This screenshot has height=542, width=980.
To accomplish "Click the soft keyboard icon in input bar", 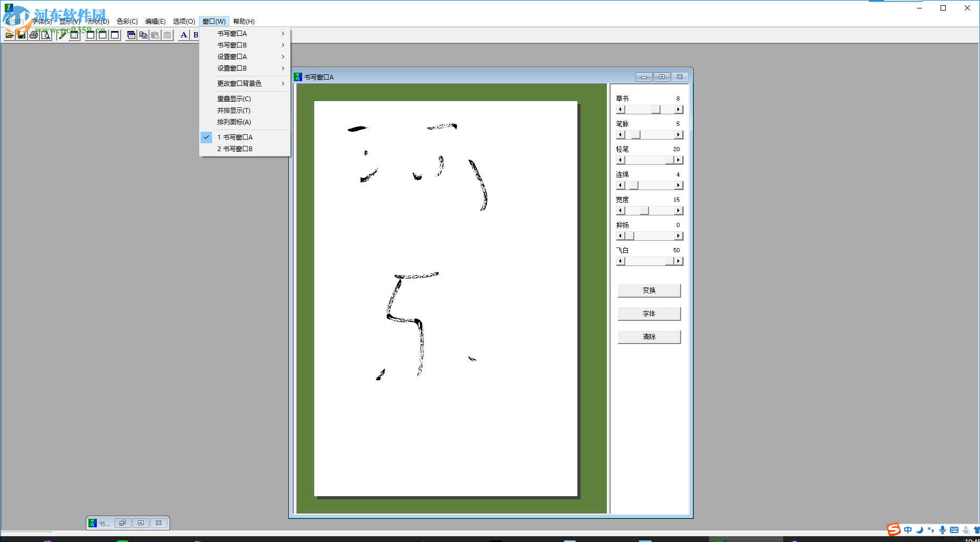I will coord(954,530).
